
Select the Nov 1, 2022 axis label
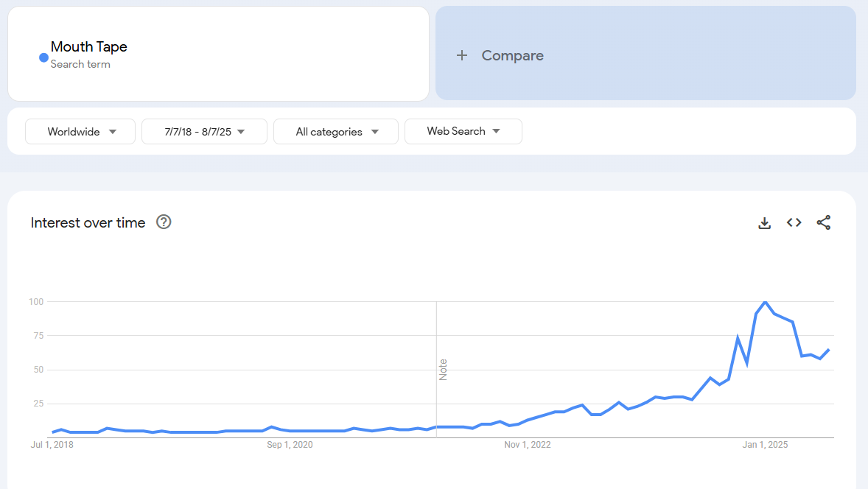(x=527, y=445)
